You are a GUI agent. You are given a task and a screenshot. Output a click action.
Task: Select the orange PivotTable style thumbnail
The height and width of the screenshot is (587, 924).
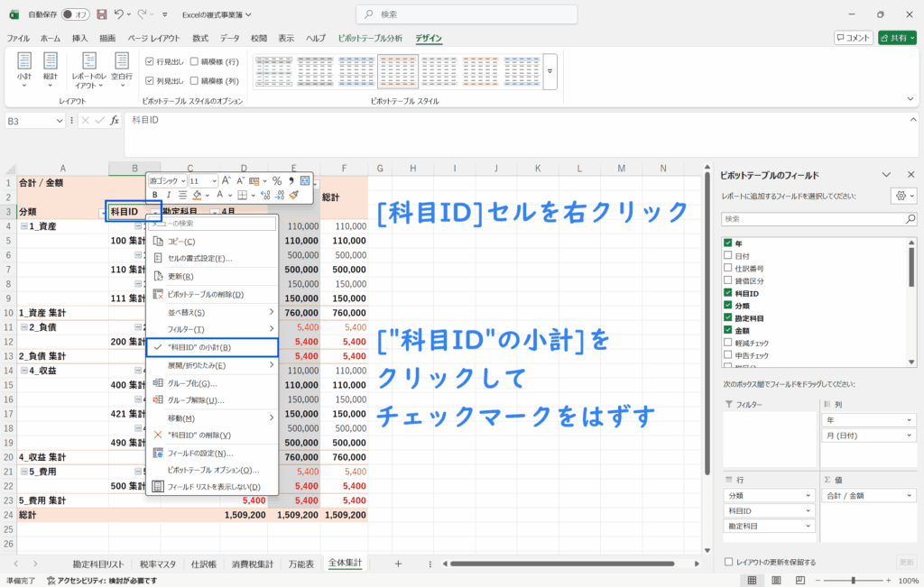click(398, 69)
